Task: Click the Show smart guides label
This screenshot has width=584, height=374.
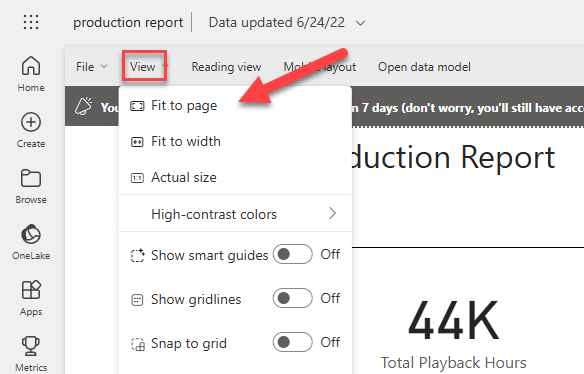Action: 209,256
